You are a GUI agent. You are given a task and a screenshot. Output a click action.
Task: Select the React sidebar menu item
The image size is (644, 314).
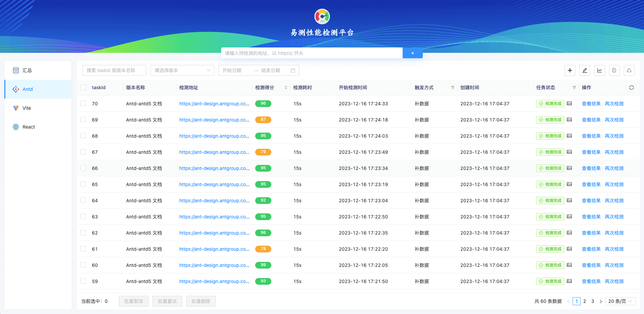pos(38,127)
